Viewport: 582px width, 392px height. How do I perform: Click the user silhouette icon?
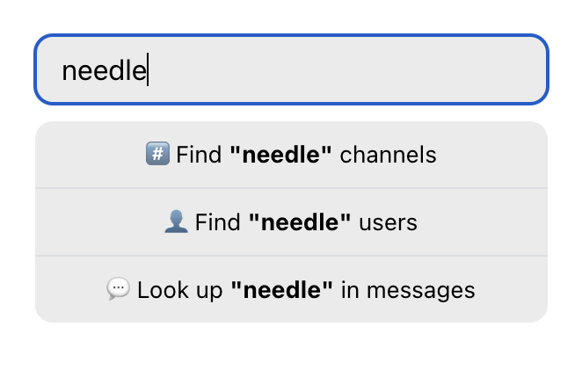[x=177, y=222]
